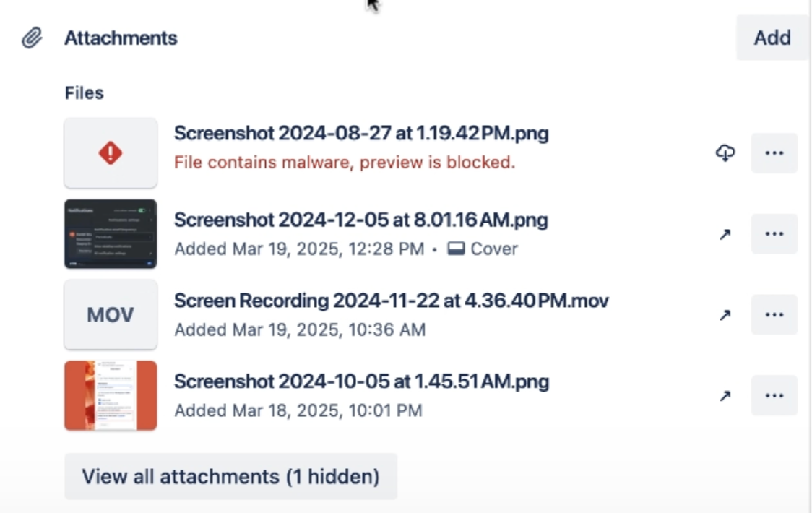Click the Cover icon beside the date
This screenshot has height=513, width=812.
455,249
